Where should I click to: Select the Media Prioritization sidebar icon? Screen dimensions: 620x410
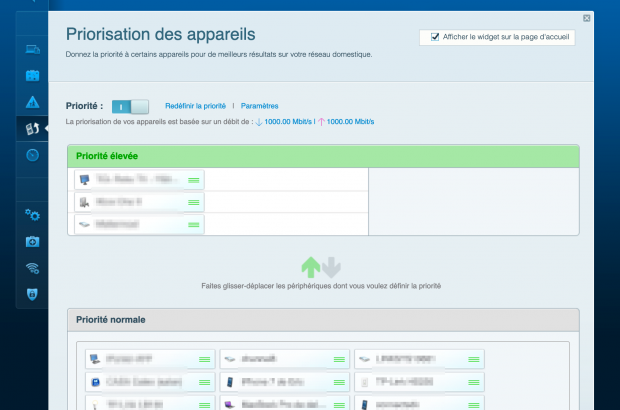pyautogui.click(x=32, y=128)
